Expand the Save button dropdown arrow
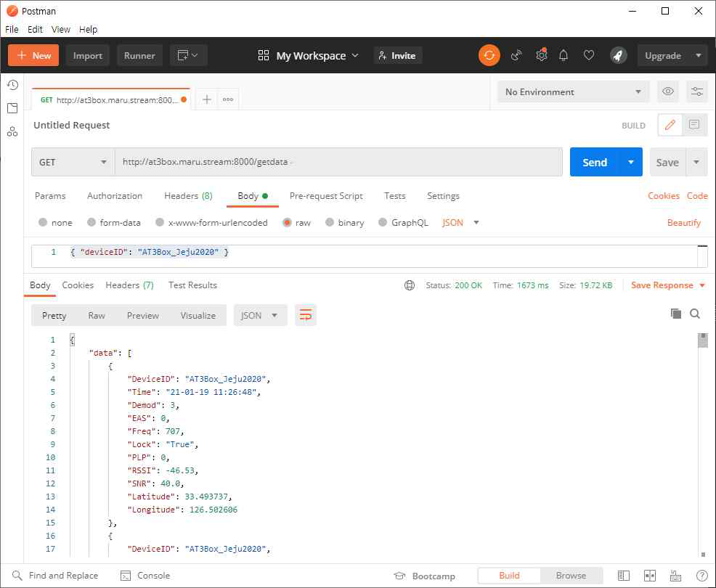Screen dimensions: 716x588 pyautogui.click(x=696, y=162)
